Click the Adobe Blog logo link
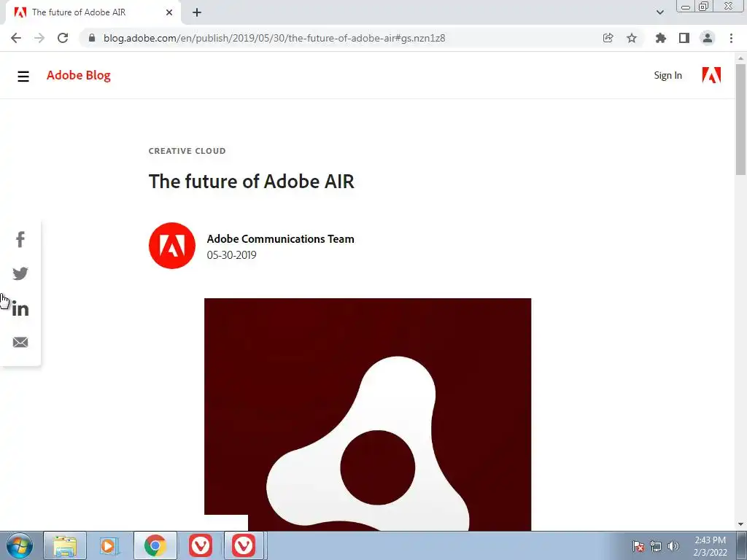 click(x=79, y=75)
